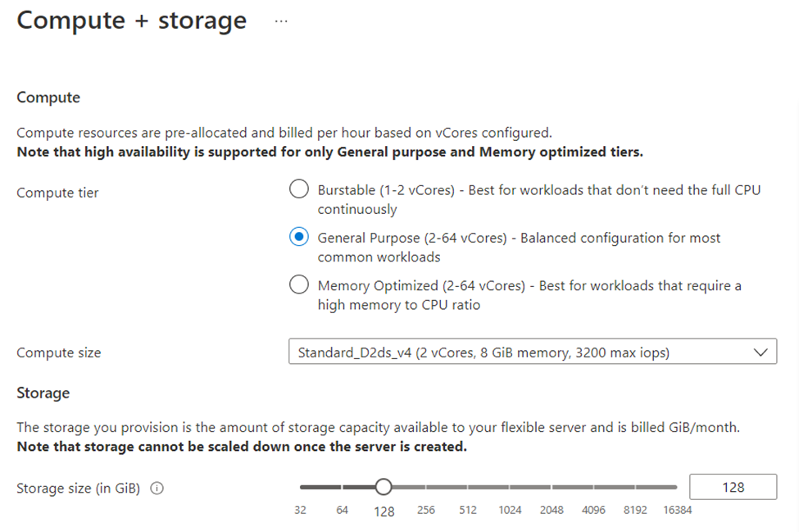Select the General Purpose compute tier
The width and height of the screenshot is (799, 532).
coord(299,238)
